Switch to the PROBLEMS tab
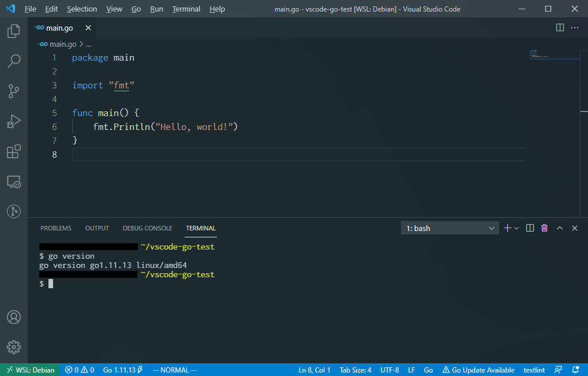The image size is (588, 376). pyautogui.click(x=55, y=228)
